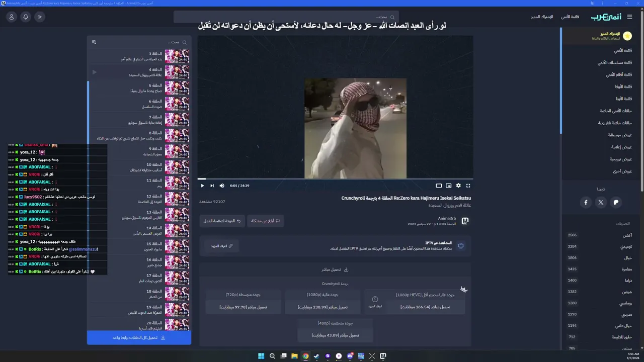
Task: Open عروض إعلانية in the sidebar
Action: point(621,147)
